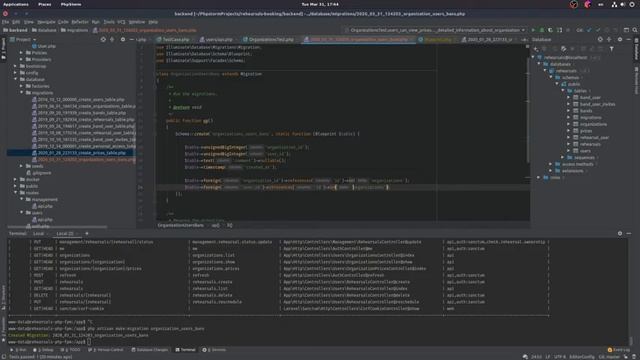Viewport: 640px width, 360px height.
Task: Click the backend breadcrumb root
Action: click(15, 30)
